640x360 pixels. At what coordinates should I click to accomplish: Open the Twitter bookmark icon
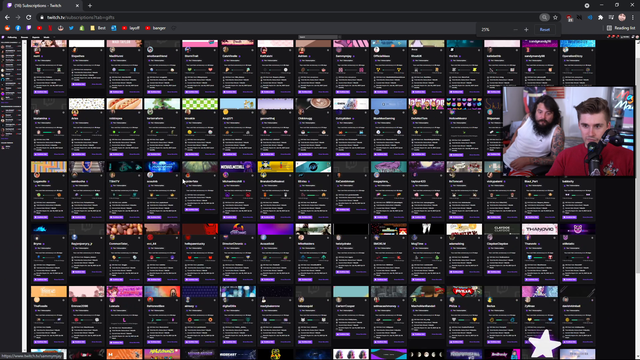coord(71,28)
